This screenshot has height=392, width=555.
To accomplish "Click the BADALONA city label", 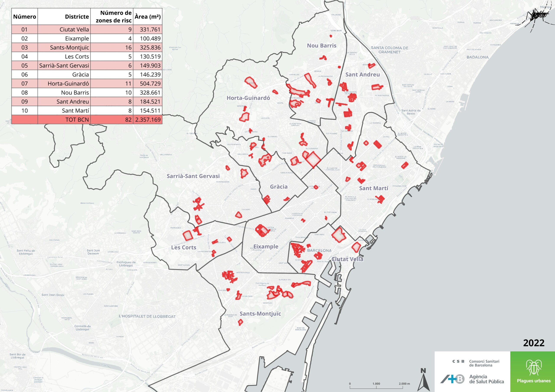I will (477, 57).
